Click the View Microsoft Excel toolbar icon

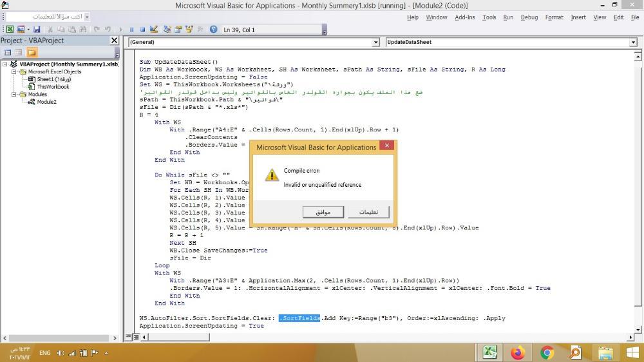9,30
